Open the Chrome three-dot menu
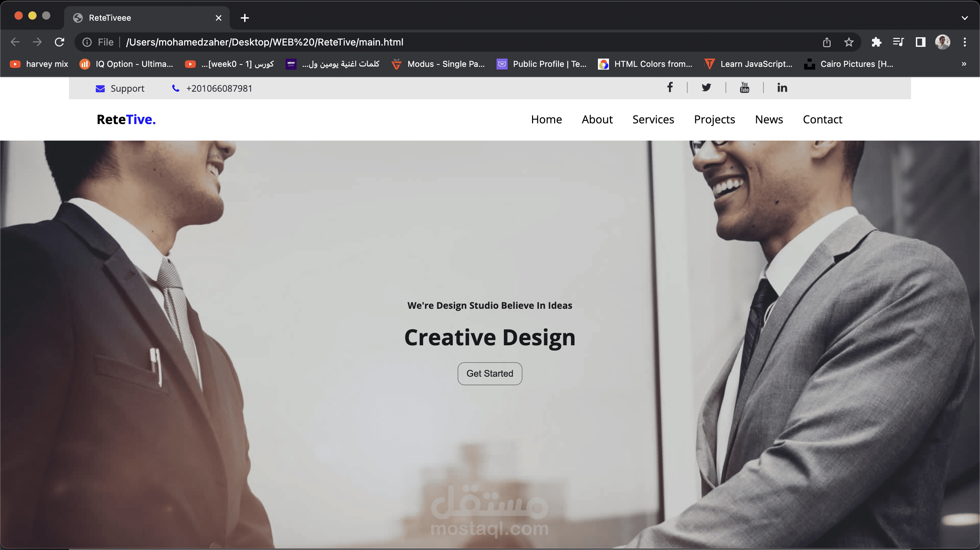 pos(965,42)
